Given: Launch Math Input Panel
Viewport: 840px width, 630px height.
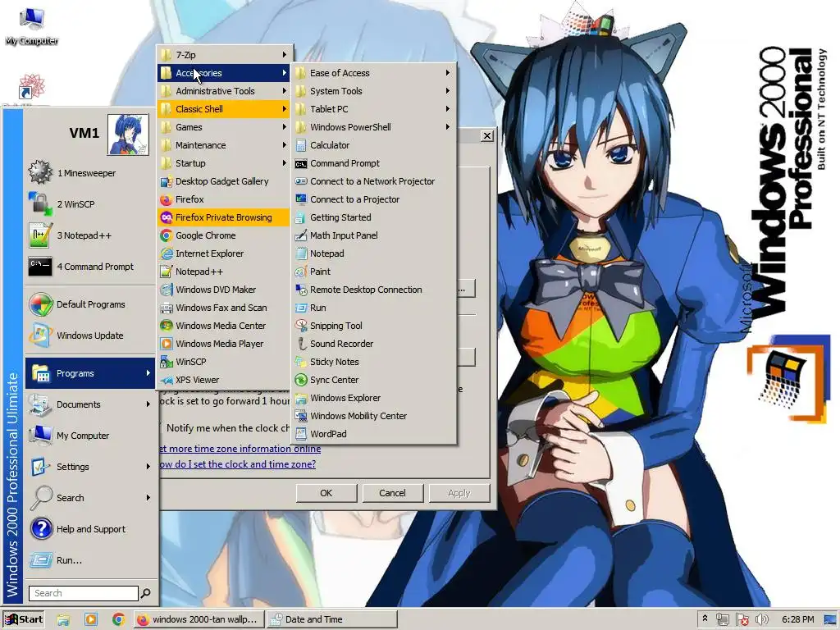Looking at the screenshot, I should tap(373, 235).
